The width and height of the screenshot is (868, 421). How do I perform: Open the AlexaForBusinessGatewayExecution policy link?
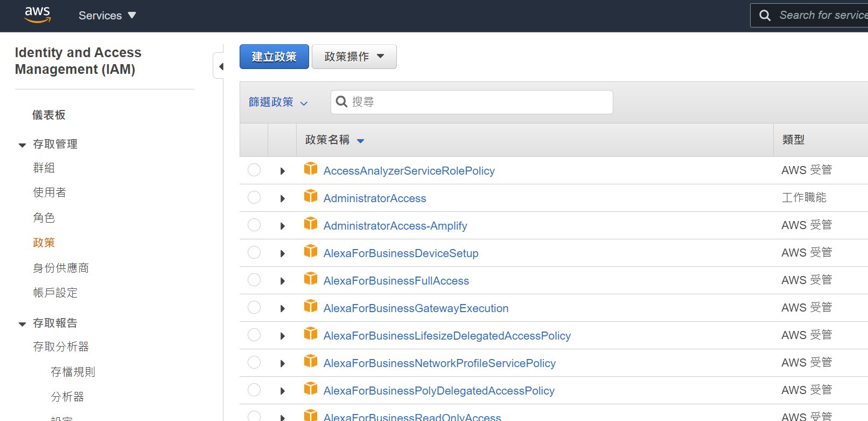416,308
